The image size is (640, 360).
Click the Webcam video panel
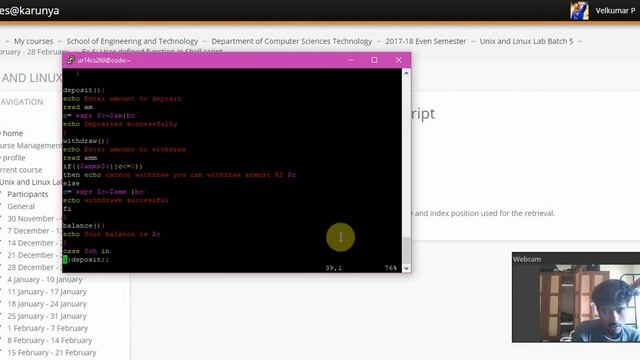click(x=576, y=297)
